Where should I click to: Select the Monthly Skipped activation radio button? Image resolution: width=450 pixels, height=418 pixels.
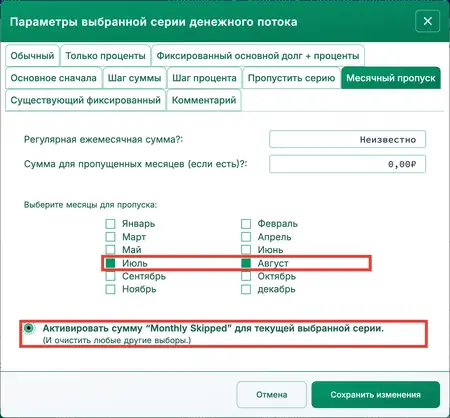29,328
